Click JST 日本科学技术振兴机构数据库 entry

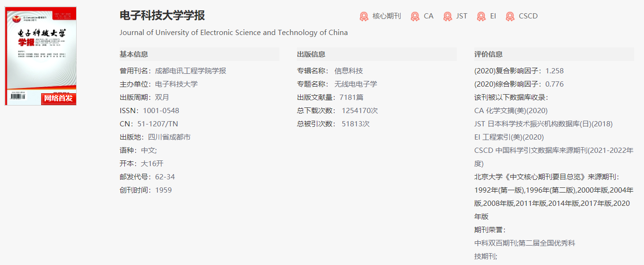(543, 124)
